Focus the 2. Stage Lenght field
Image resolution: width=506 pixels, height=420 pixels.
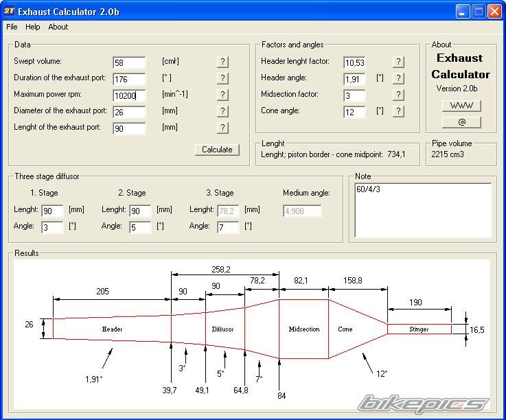140,211
